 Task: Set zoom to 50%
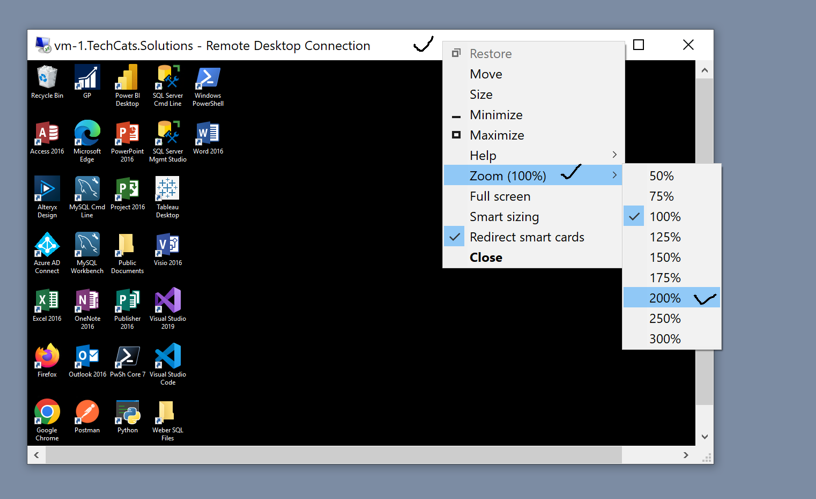tap(671, 176)
